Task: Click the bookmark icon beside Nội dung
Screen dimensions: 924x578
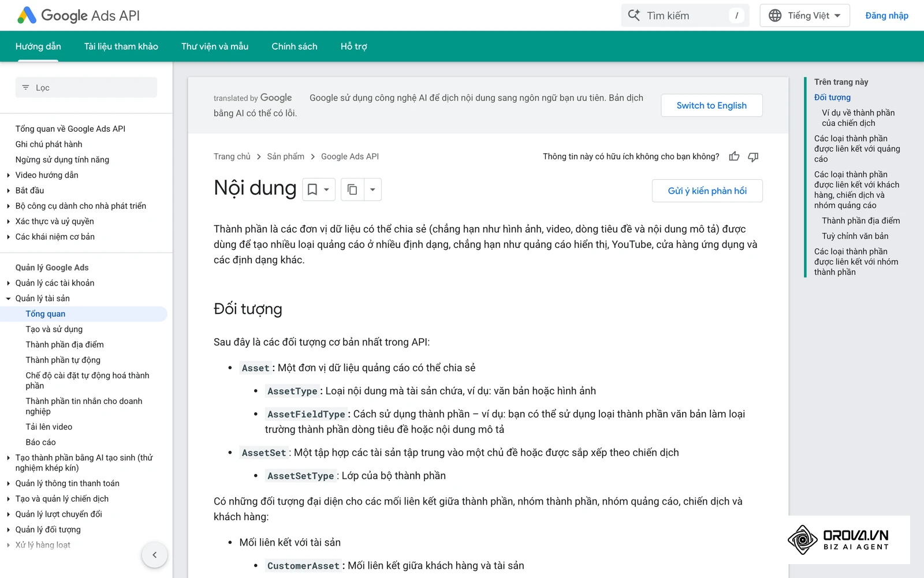Action: pos(312,190)
